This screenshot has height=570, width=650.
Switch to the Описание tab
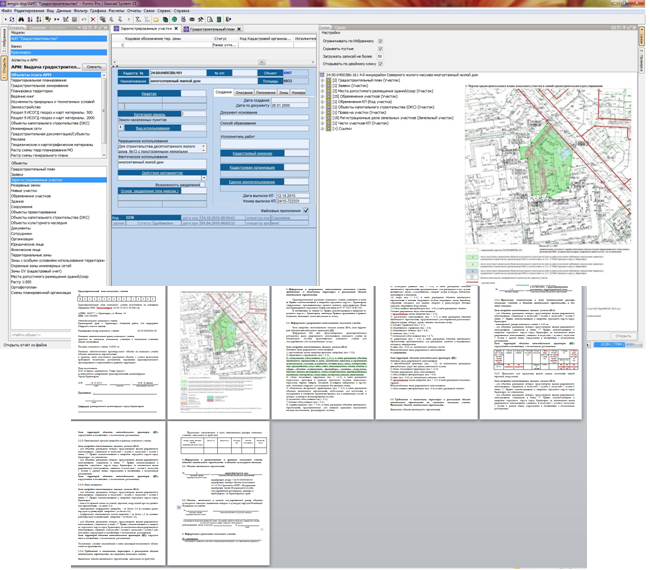point(243,92)
